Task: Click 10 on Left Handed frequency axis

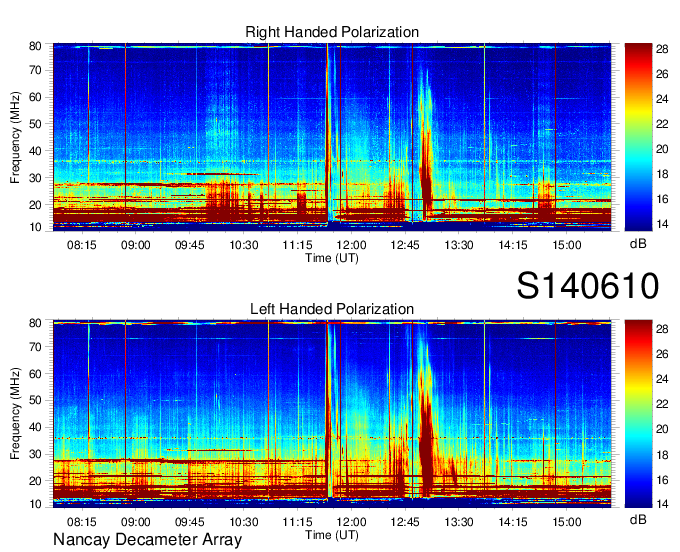Action: coord(35,504)
